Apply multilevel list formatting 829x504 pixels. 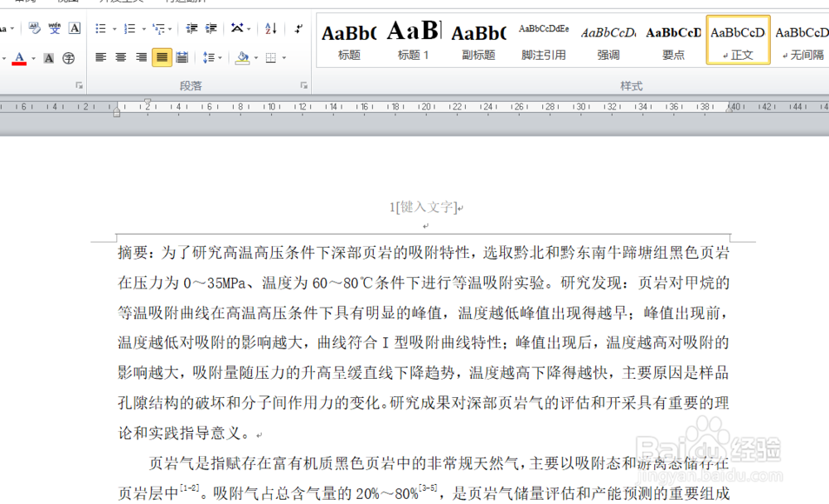click(158, 28)
